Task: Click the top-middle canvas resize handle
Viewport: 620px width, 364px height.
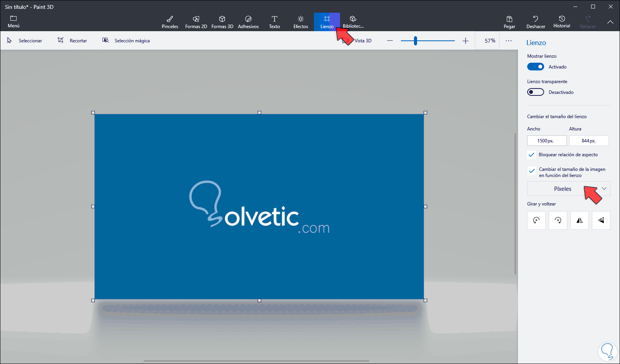Action: tap(259, 113)
